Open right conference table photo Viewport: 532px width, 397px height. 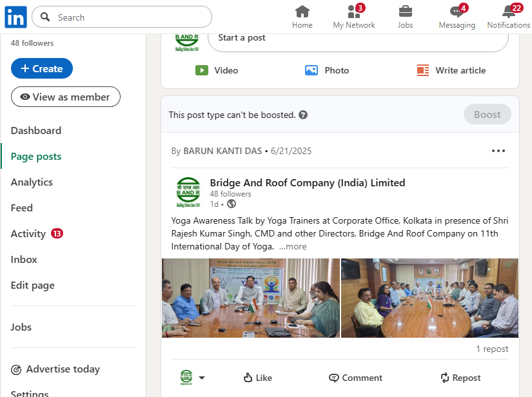pos(429,298)
